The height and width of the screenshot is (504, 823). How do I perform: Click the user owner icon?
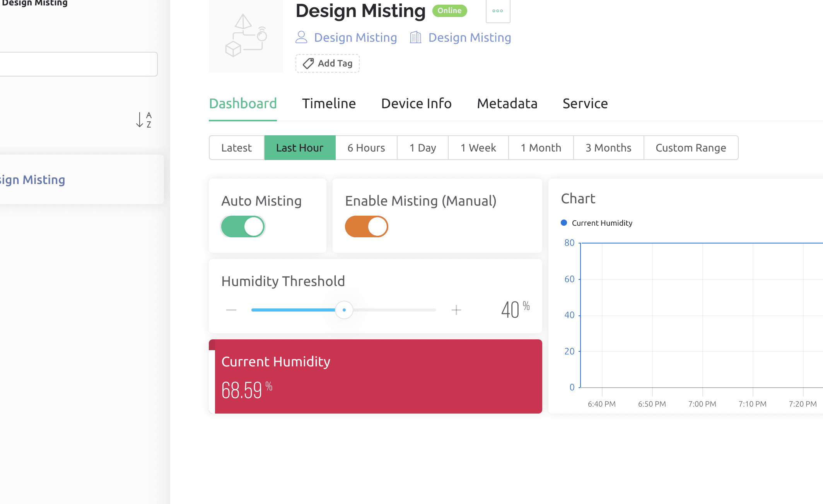301,37
